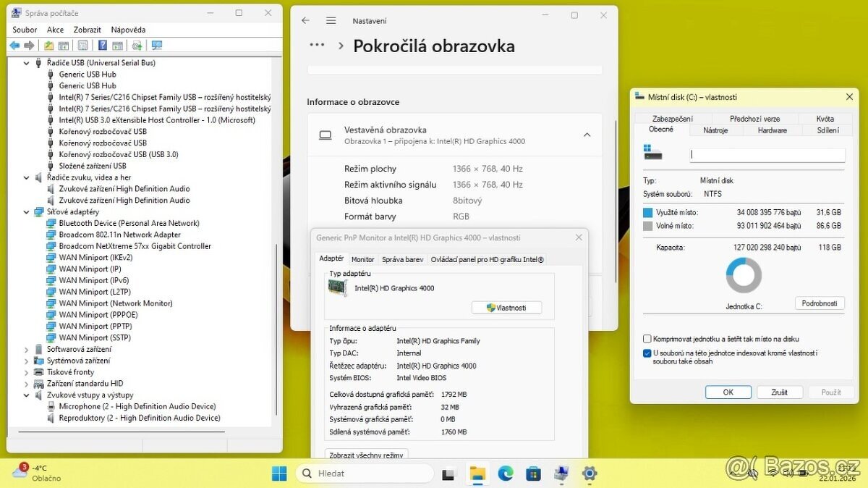Launch Microsoft Edge from the taskbar

click(x=505, y=474)
